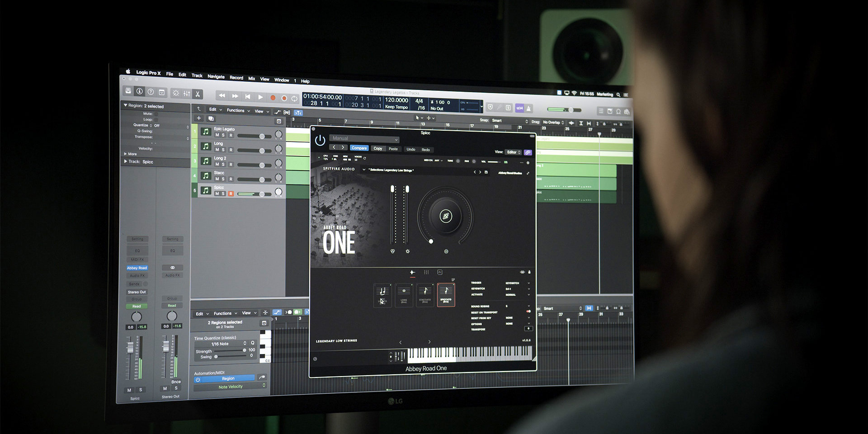Image resolution: width=868 pixels, height=434 pixels.
Task: Select mixer tab icon in Spitfire
Action: [x=426, y=272]
